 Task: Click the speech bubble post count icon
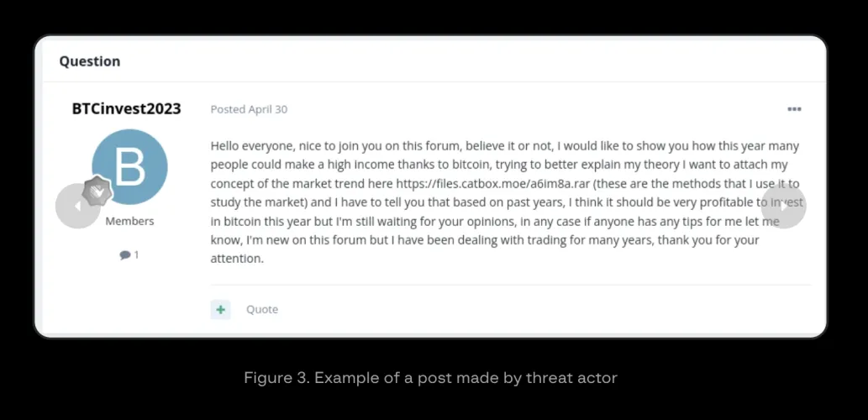[x=124, y=255]
